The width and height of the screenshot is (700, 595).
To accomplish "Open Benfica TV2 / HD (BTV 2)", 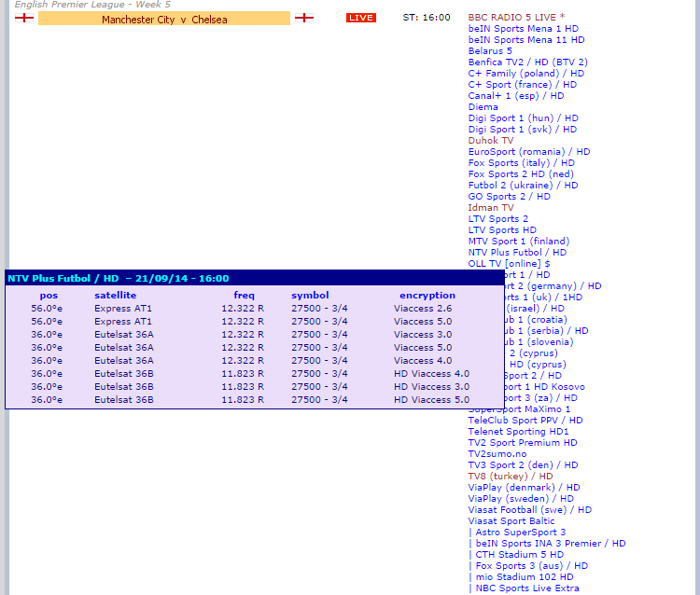I will coord(527,62).
